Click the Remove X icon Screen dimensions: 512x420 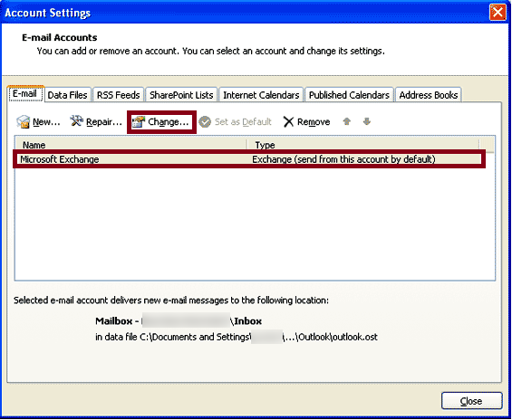point(288,122)
